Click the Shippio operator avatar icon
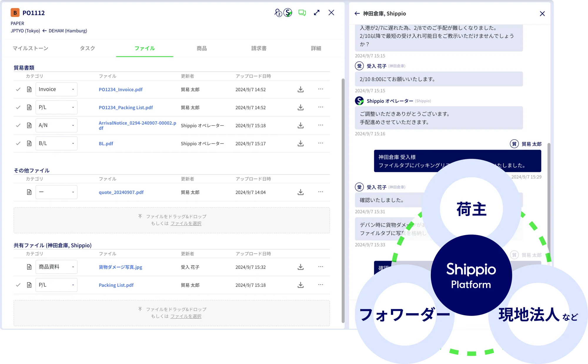588x364 pixels. pos(288,13)
